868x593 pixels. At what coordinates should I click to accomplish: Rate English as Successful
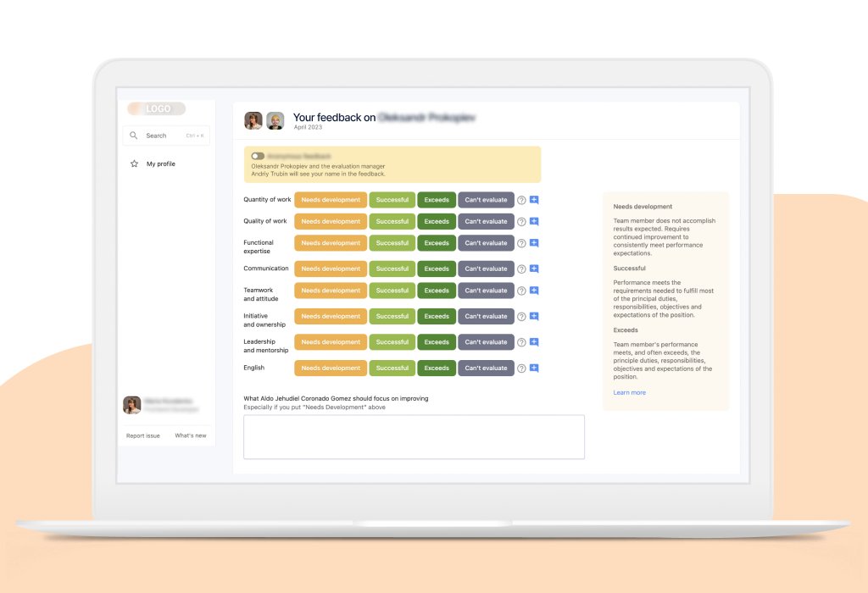392,368
